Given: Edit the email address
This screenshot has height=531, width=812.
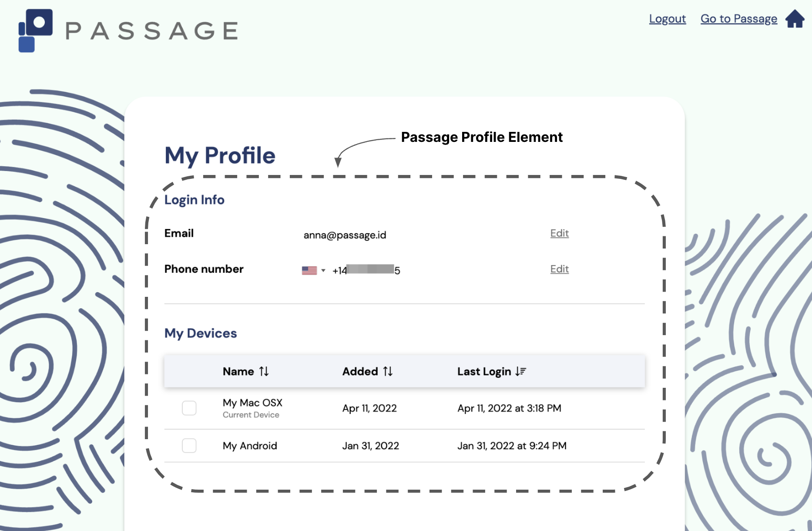Looking at the screenshot, I should coord(559,233).
